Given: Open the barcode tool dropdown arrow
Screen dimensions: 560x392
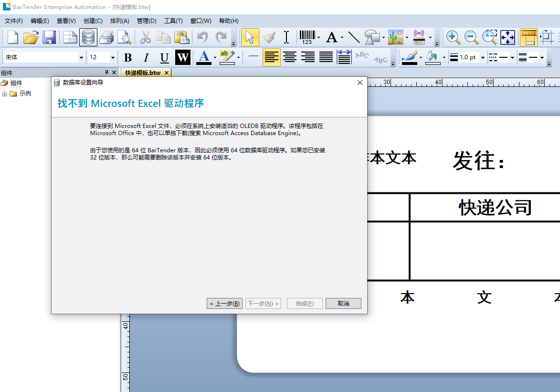Looking at the screenshot, I should click(318, 37).
